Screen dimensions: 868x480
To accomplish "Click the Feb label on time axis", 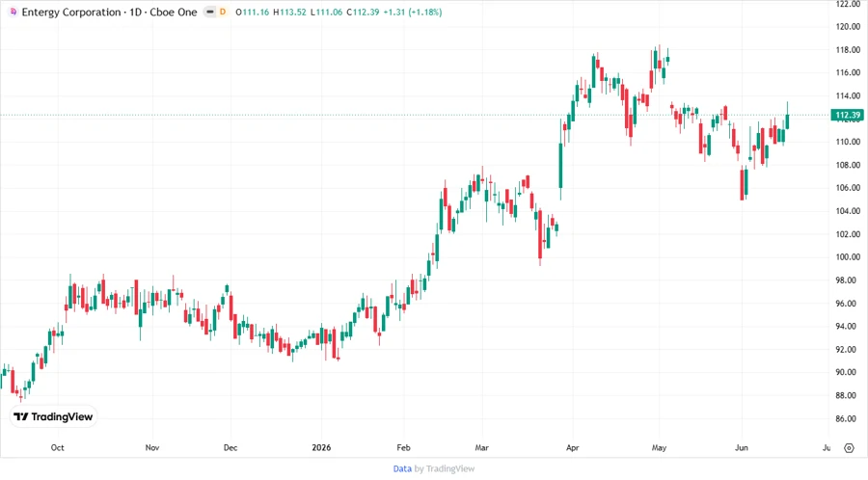I will click(x=403, y=447).
